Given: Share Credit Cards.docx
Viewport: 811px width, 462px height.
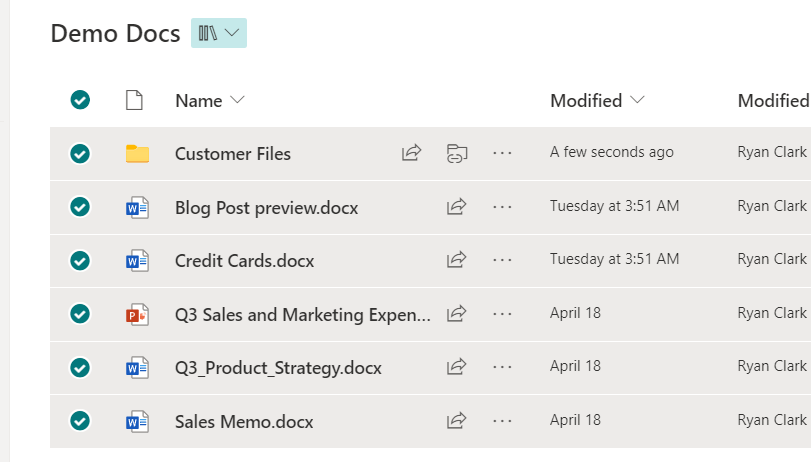Looking at the screenshot, I should pyautogui.click(x=457, y=259).
